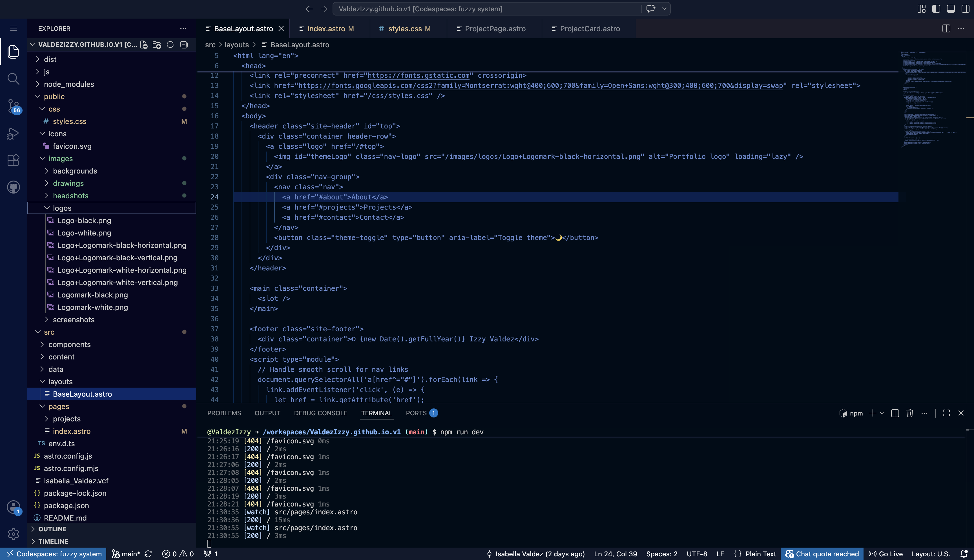Click main* branch in status bar
974x560 pixels.
click(126, 554)
